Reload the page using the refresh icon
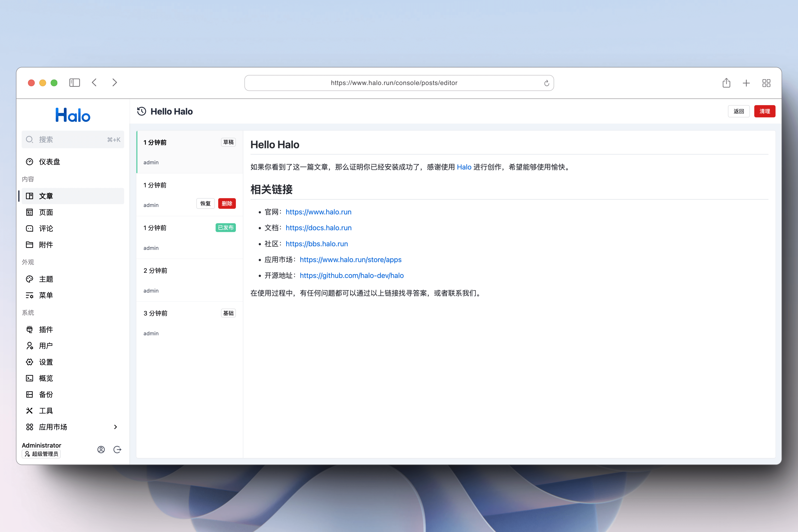The image size is (798, 532). click(x=546, y=83)
